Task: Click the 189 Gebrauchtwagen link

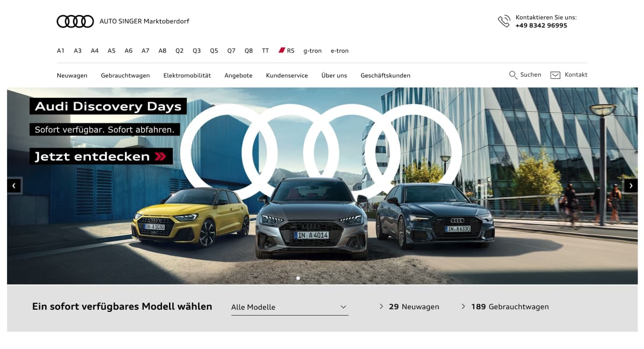Action: click(510, 307)
